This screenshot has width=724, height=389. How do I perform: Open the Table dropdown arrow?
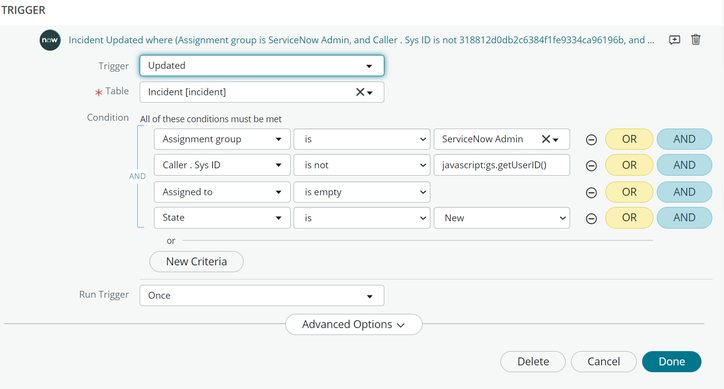370,92
